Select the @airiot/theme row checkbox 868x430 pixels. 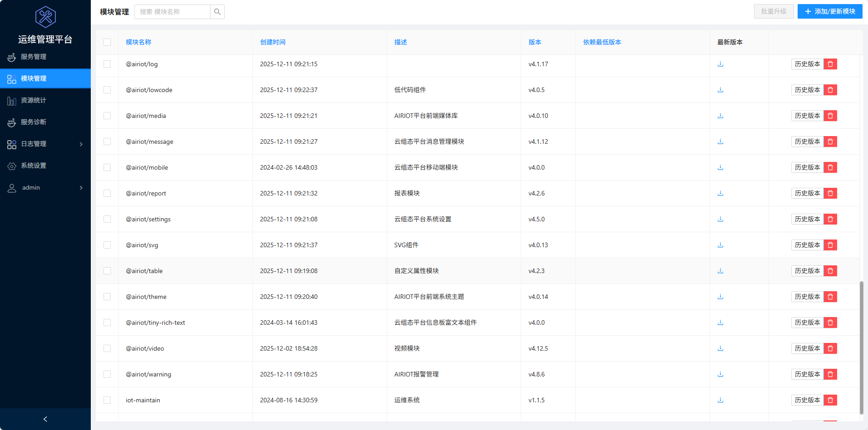[x=107, y=297]
